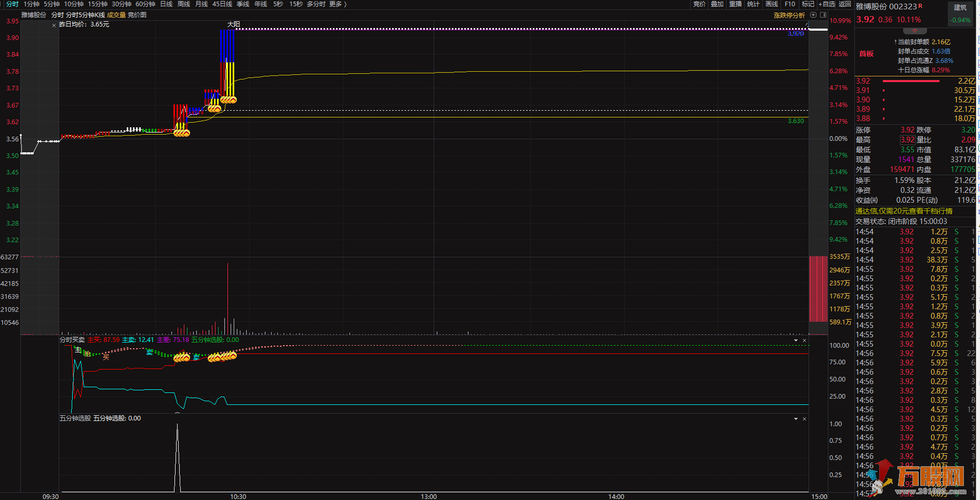The image size is (980, 500).
Task: Select the 15分钟 timeframe
Action: click(97, 4)
